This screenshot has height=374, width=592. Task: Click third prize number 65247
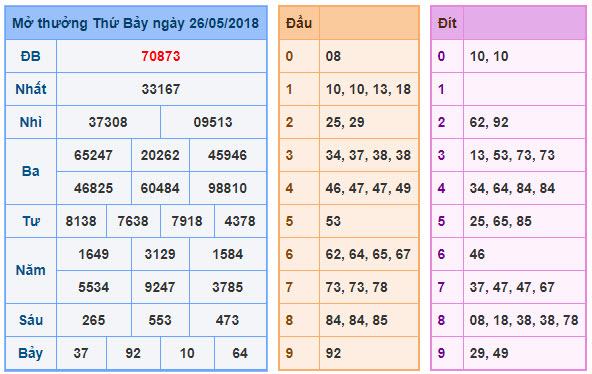93,155
